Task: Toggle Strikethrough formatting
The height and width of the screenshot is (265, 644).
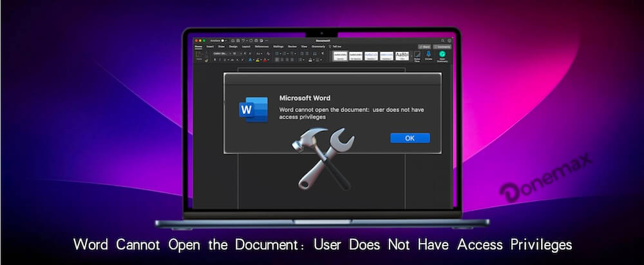Action: [x=232, y=60]
